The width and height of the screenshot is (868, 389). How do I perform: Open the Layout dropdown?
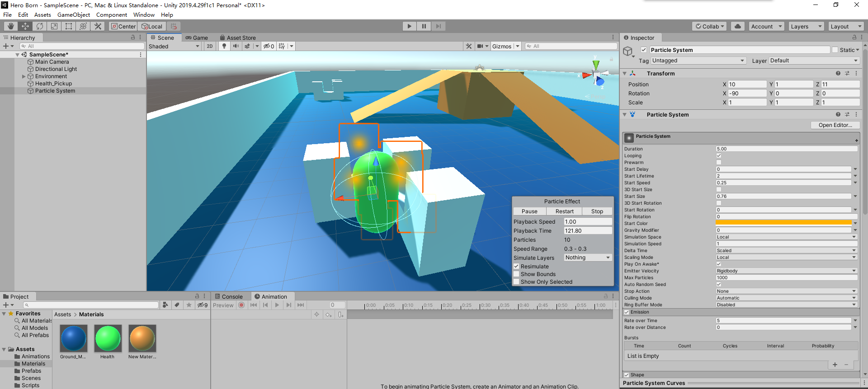(846, 26)
